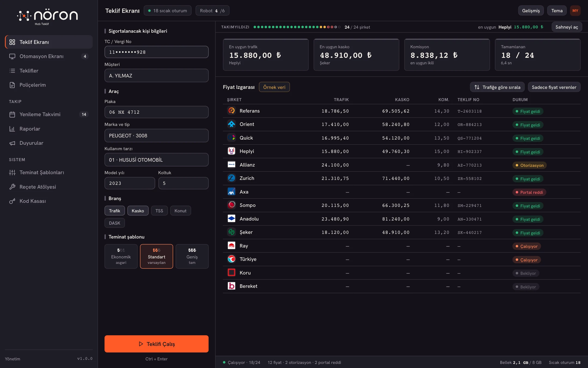This screenshot has height=368, width=588.
Task: Click the Teminat Şablonları sliders icon
Action: tap(12, 173)
